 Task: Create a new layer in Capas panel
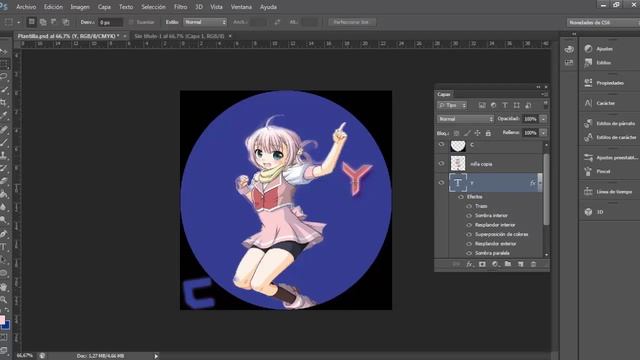(x=520, y=264)
